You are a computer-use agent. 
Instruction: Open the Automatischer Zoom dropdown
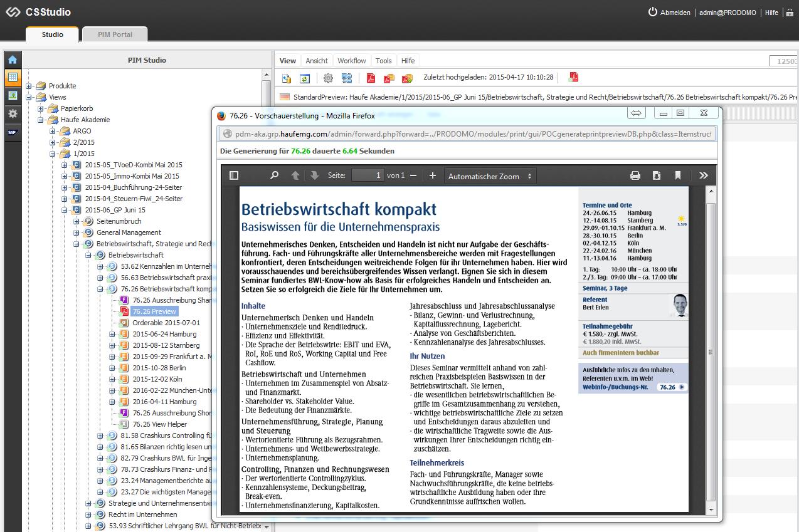490,176
